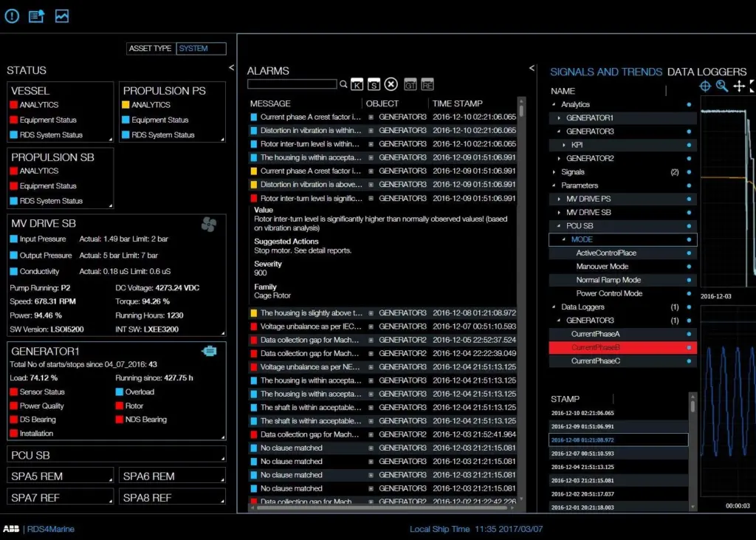Expand 'The housing is slightly above' alarm row
The width and height of the screenshot is (756, 540).
click(x=371, y=313)
